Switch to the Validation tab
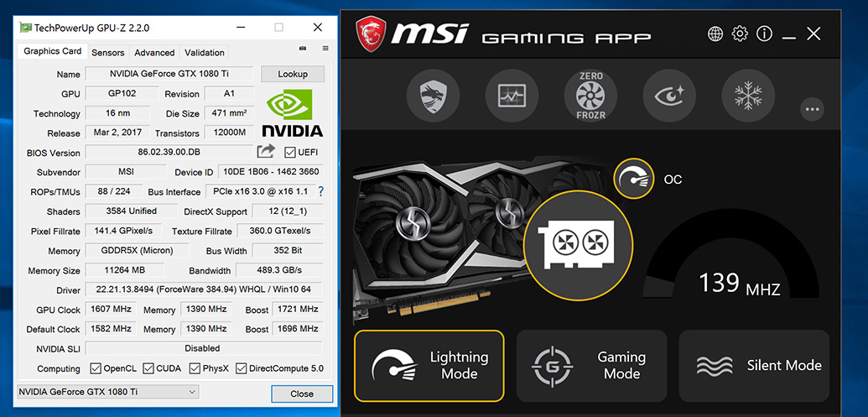The image size is (868, 417). [x=205, y=53]
